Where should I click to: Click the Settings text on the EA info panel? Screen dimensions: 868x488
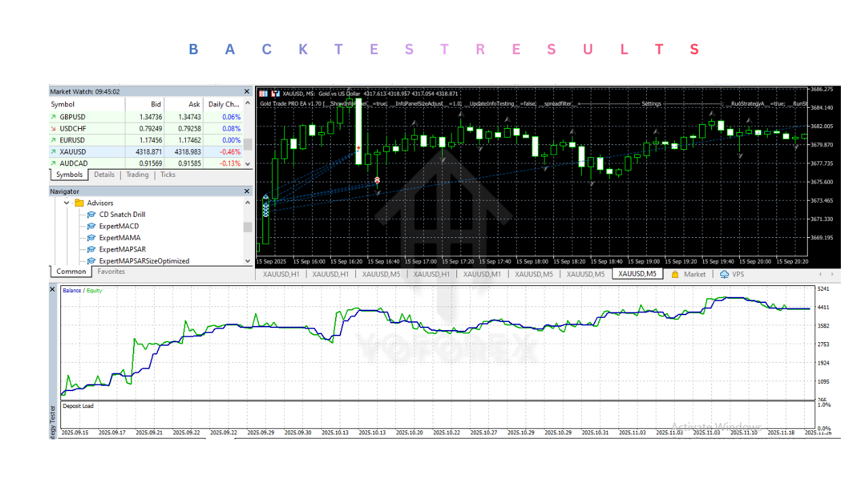point(650,104)
